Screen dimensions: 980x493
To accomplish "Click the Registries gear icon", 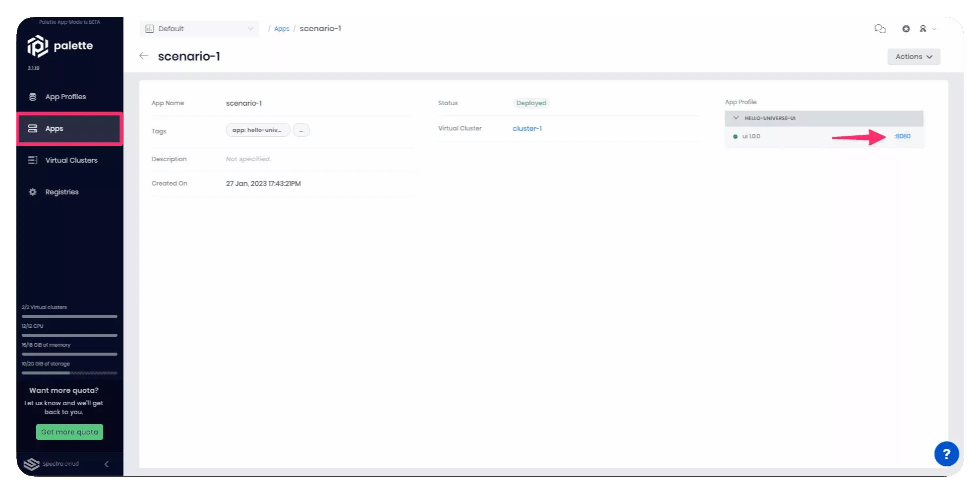I will click(33, 192).
